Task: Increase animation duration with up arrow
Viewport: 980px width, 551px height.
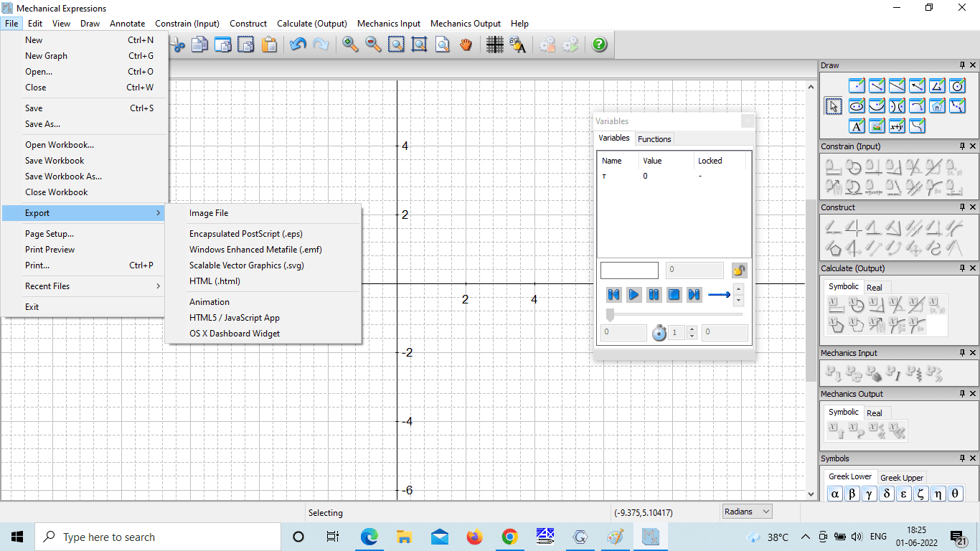Action: coord(692,329)
